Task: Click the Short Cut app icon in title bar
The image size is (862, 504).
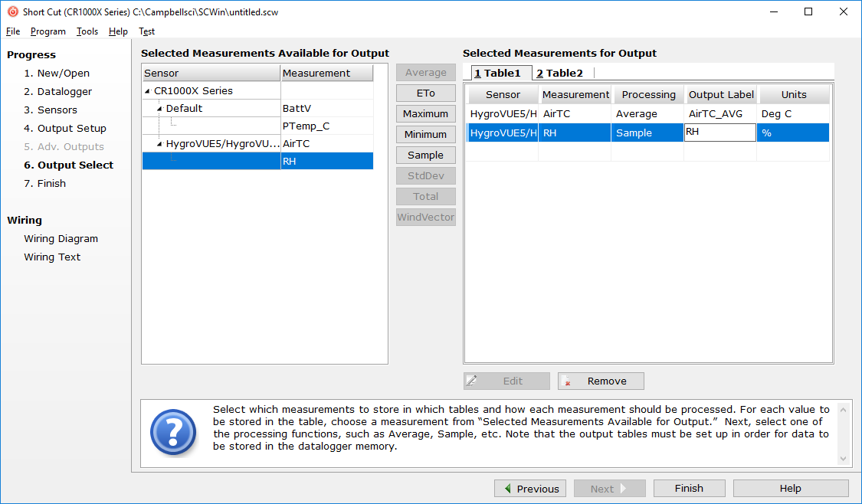Action: (x=12, y=11)
